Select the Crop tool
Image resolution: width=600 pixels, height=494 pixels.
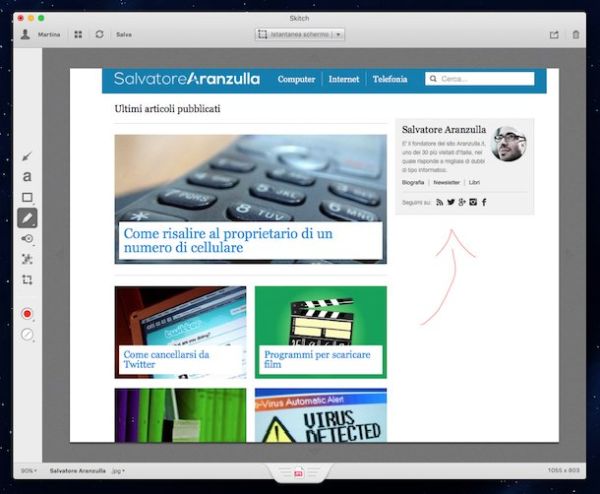pos(27,280)
